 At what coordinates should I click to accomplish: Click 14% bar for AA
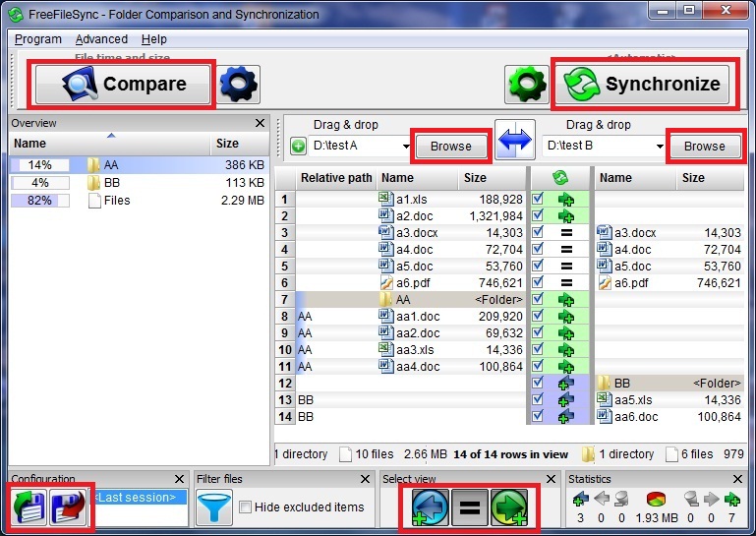[x=40, y=165]
